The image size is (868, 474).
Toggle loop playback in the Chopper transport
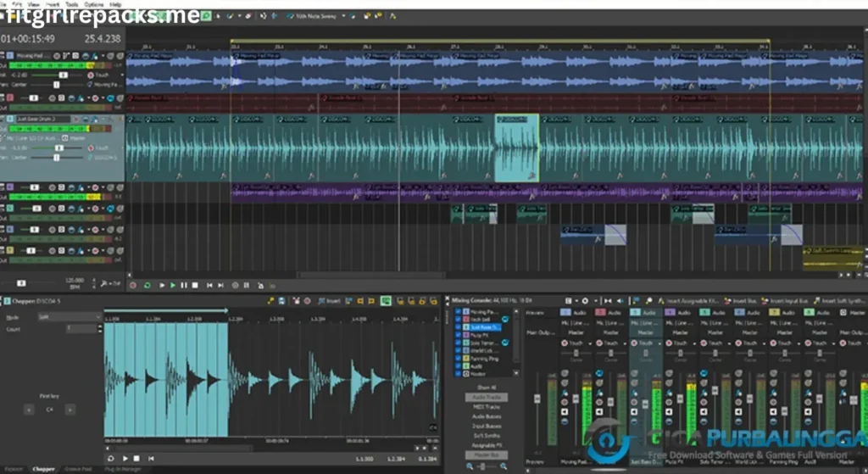coord(111,459)
